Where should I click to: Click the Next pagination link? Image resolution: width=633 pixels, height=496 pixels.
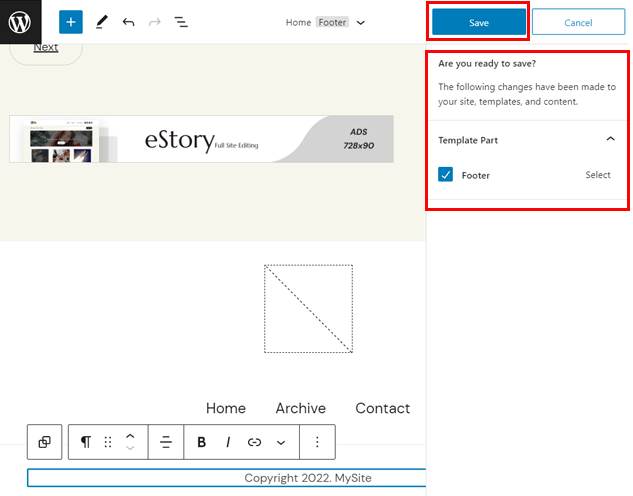pyautogui.click(x=46, y=47)
